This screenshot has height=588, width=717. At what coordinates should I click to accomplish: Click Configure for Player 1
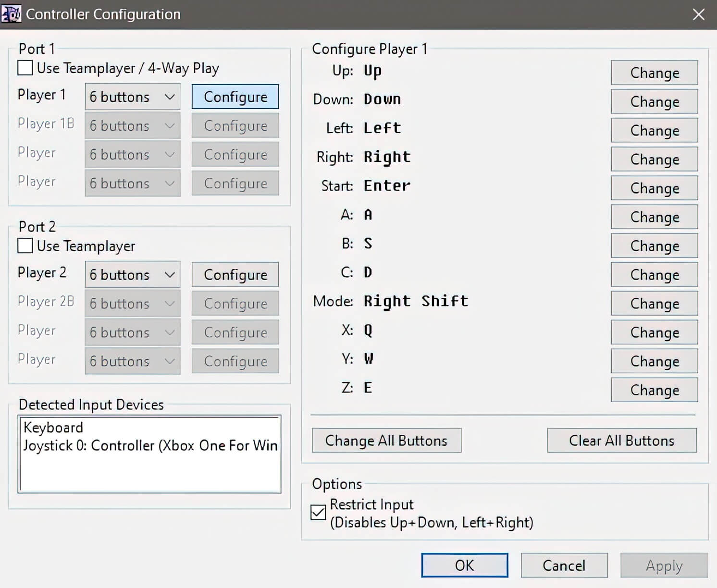coord(235,97)
